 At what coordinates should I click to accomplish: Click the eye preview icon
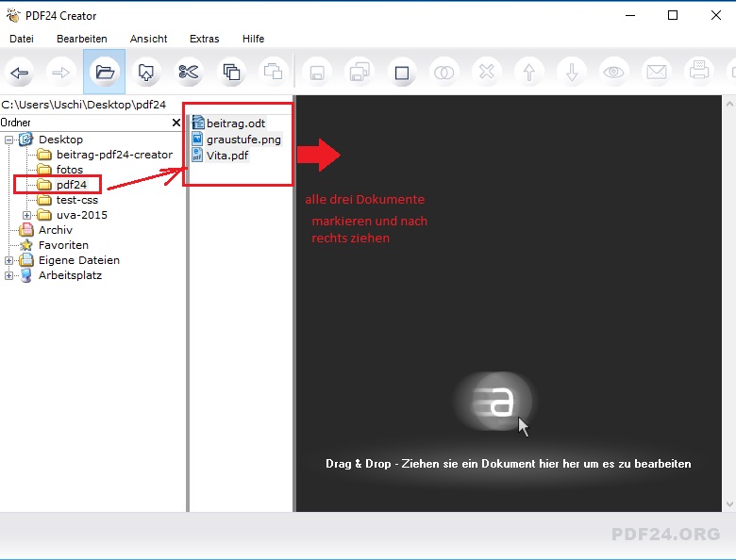[613, 73]
